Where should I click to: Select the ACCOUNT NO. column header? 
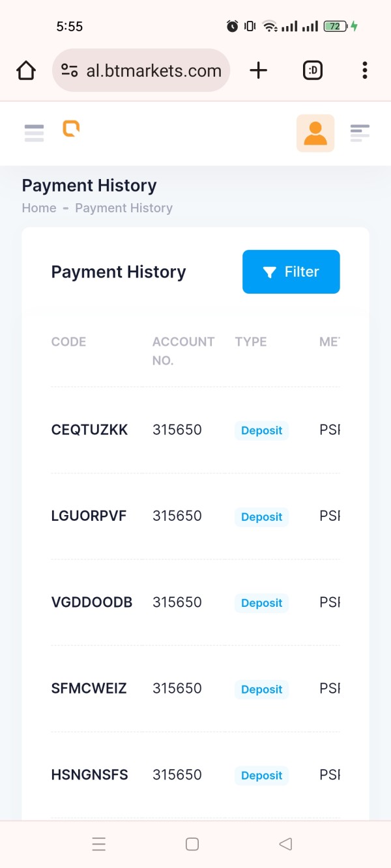tap(183, 351)
